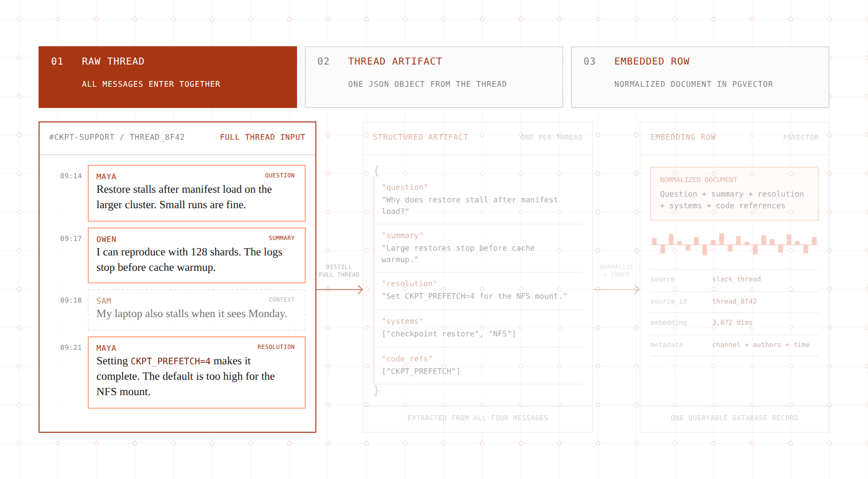Select Owen's 09:17 summary message
Screen dimensions: 868x479
[197, 255]
